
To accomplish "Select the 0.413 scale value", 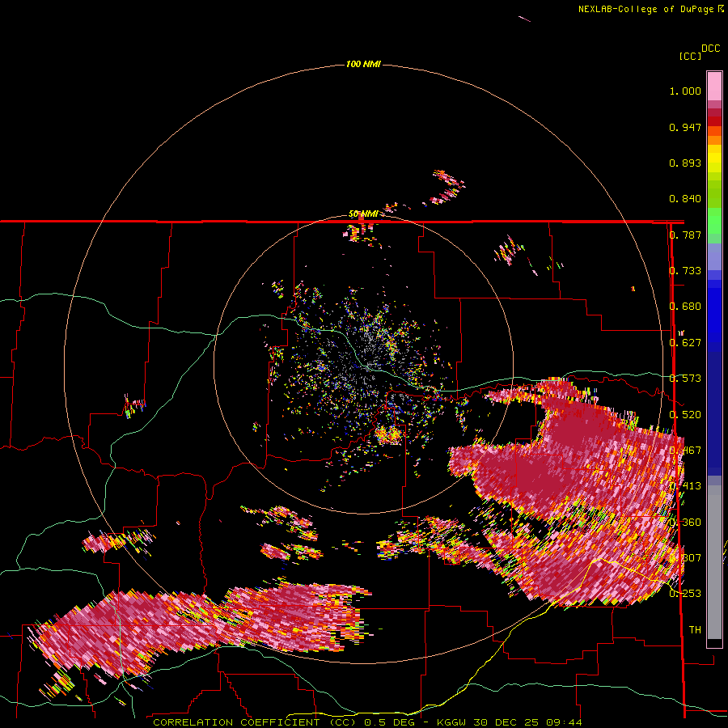I will (685, 486).
